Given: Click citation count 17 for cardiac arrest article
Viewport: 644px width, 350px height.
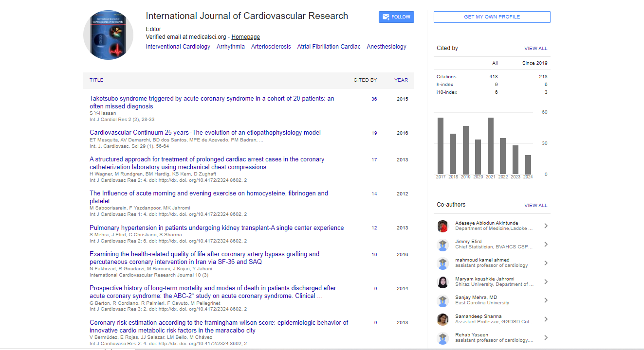Looking at the screenshot, I should point(374,160).
